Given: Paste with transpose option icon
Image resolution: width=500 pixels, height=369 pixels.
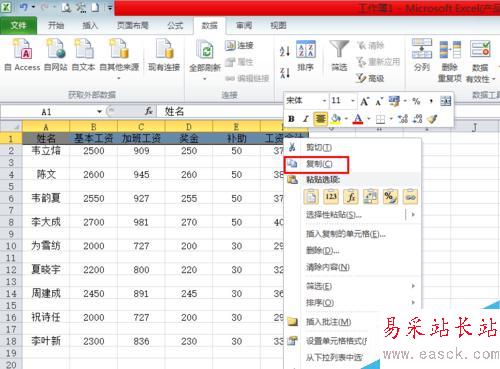Looking at the screenshot, I should coord(371,197).
